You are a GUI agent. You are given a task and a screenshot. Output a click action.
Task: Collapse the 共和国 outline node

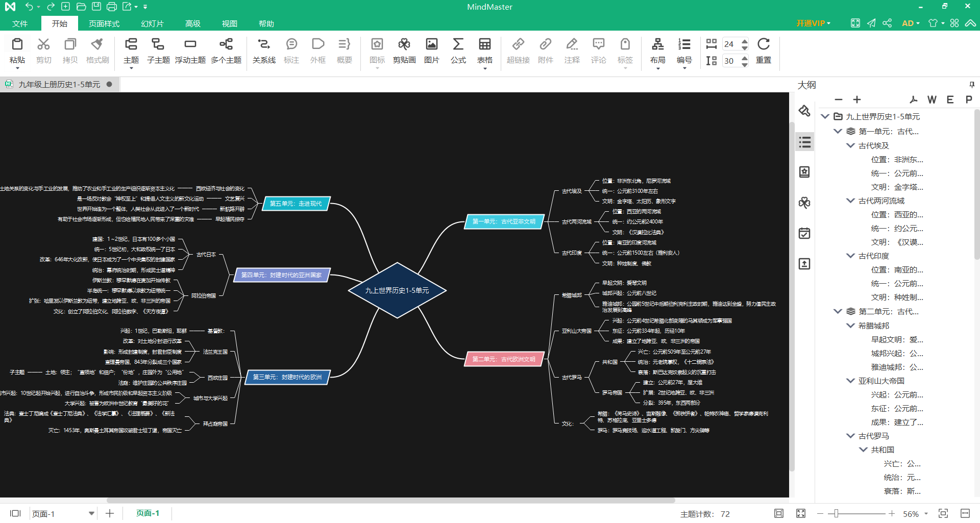(863, 450)
